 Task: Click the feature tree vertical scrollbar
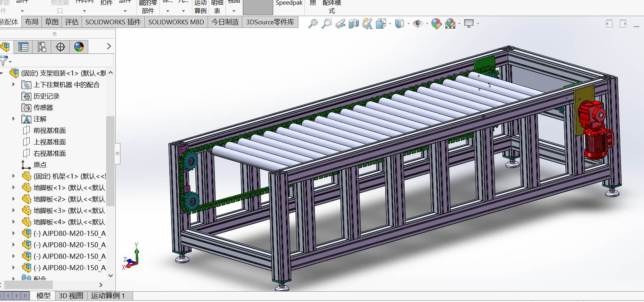[111, 161]
